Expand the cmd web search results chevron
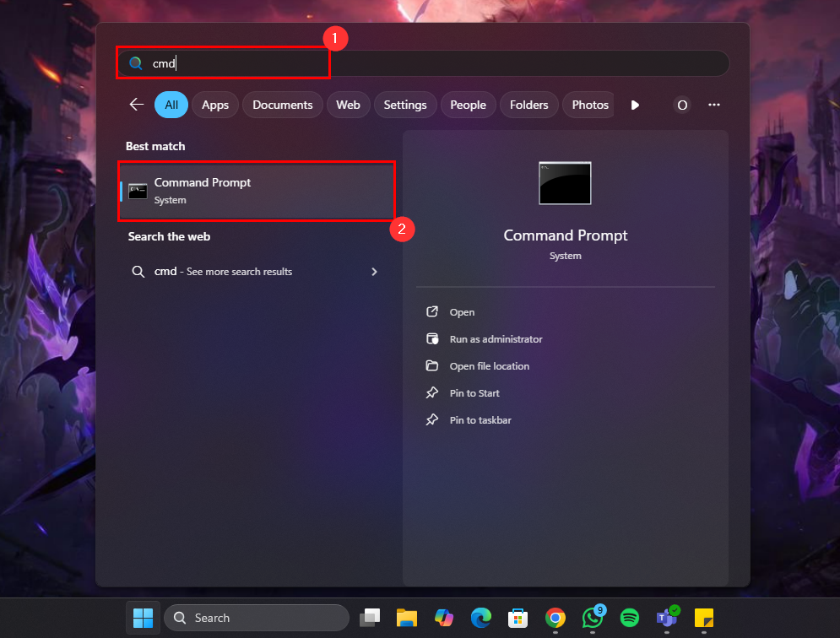840x638 pixels. click(x=374, y=272)
